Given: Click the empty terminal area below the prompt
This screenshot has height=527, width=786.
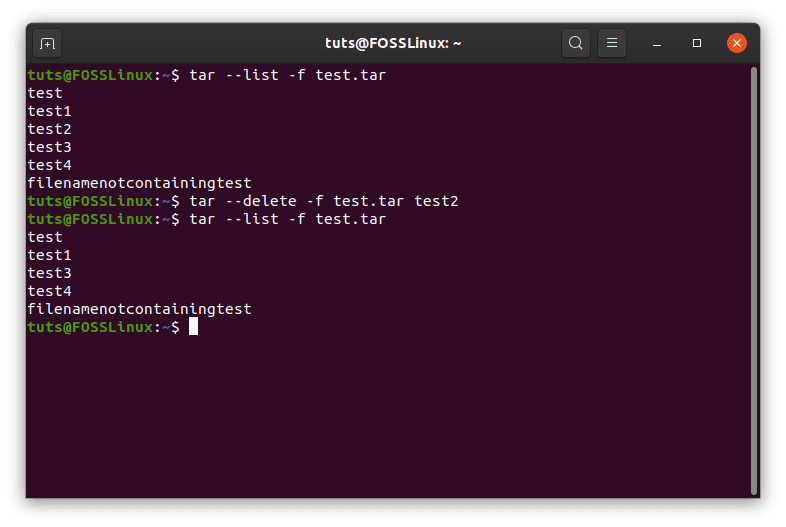Looking at the screenshot, I should (x=388, y=416).
